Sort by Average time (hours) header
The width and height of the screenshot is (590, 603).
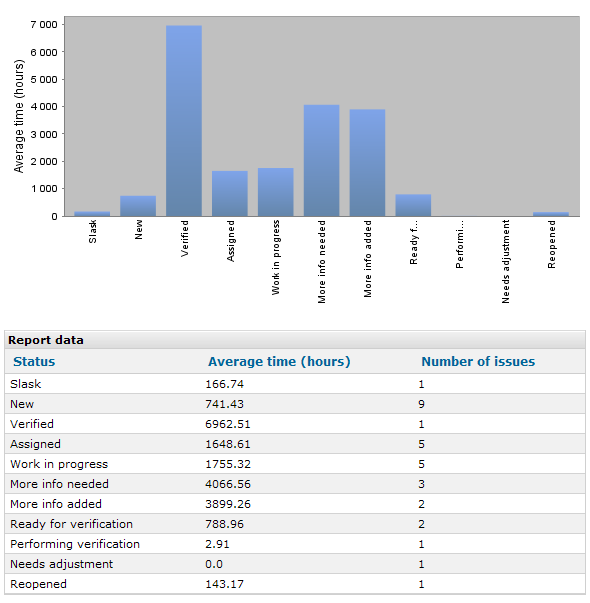point(279,361)
